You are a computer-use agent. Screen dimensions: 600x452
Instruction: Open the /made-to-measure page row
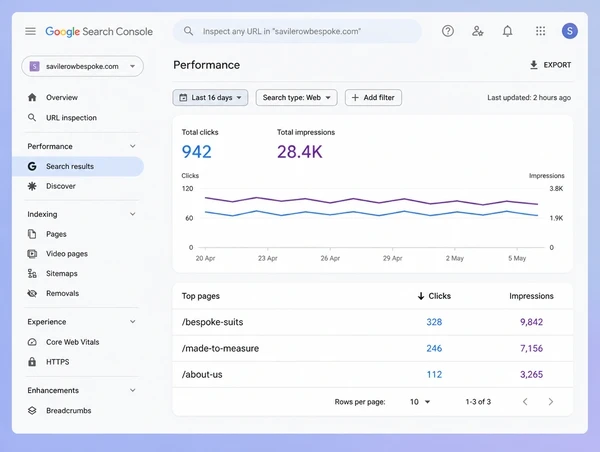[x=372, y=348]
